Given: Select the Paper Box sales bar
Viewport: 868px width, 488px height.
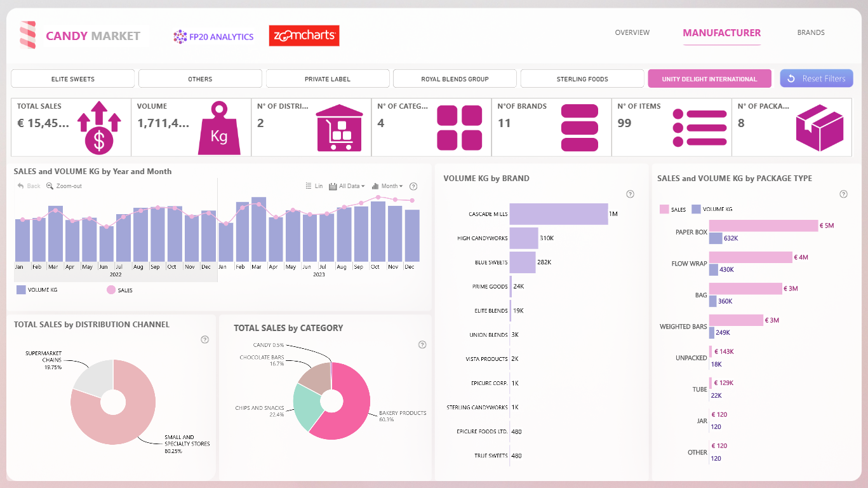Looking at the screenshot, I should 763,226.
